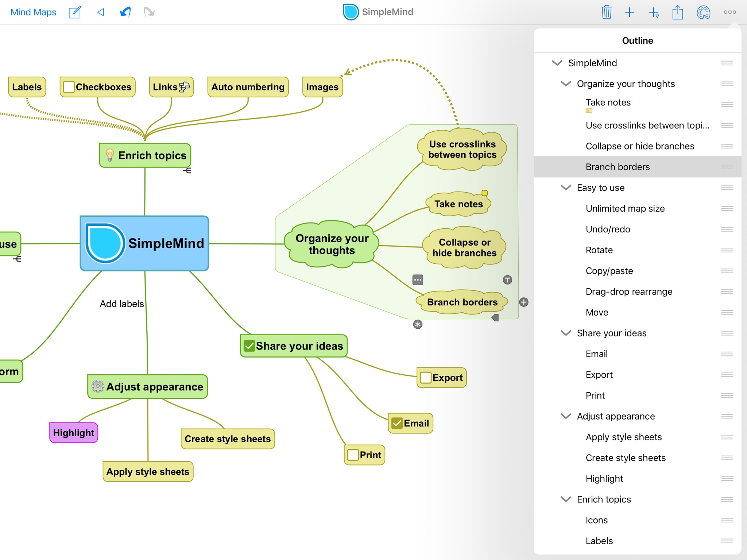Collapse the SimpleMind root in outline

click(x=557, y=63)
